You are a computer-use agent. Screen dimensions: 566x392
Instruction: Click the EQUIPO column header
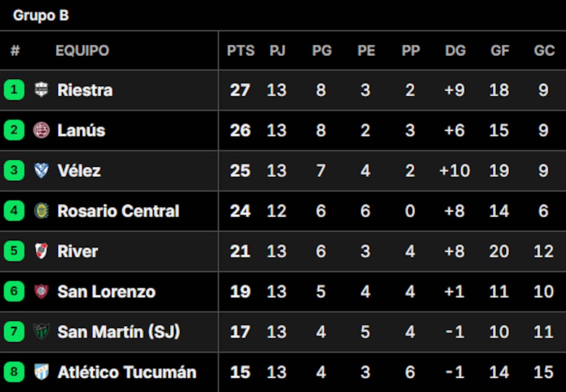click(82, 50)
